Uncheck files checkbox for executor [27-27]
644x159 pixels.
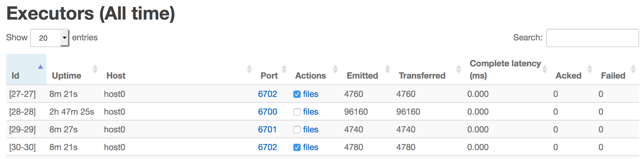[297, 94]
